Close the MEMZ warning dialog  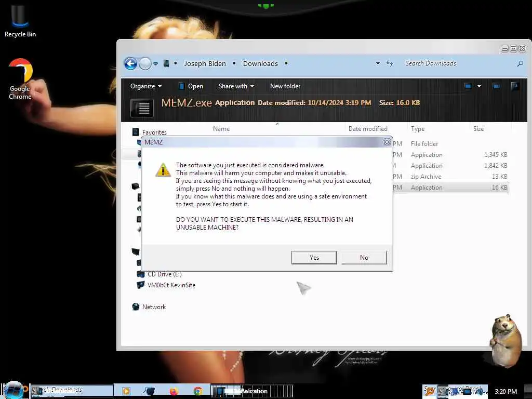[387, 142]
